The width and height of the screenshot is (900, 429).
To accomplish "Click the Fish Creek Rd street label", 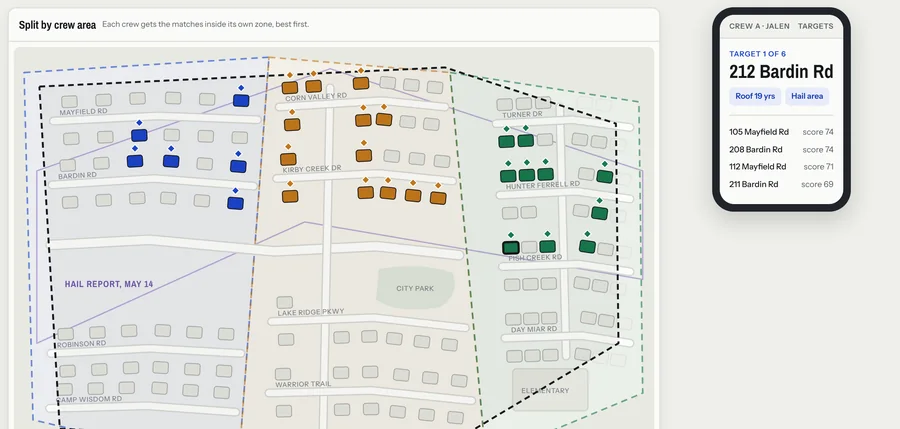I will 535,258.
